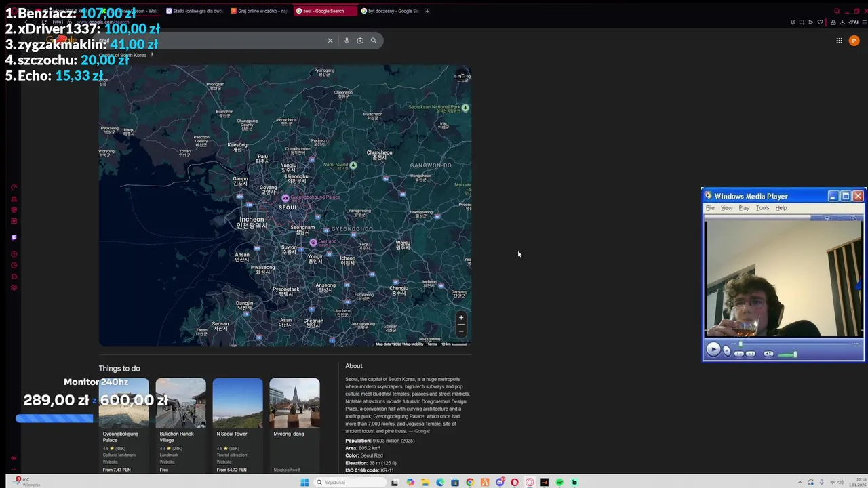Image resolution: width=868 pixels, height=488 pixels.
Task: Click the Google search input field
Action: click(210, 41)
